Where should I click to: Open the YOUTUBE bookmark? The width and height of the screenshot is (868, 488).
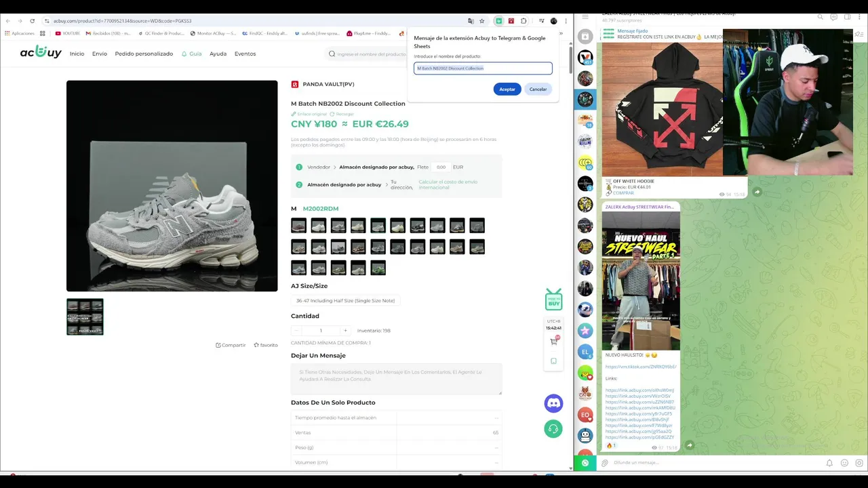point(67,33)
